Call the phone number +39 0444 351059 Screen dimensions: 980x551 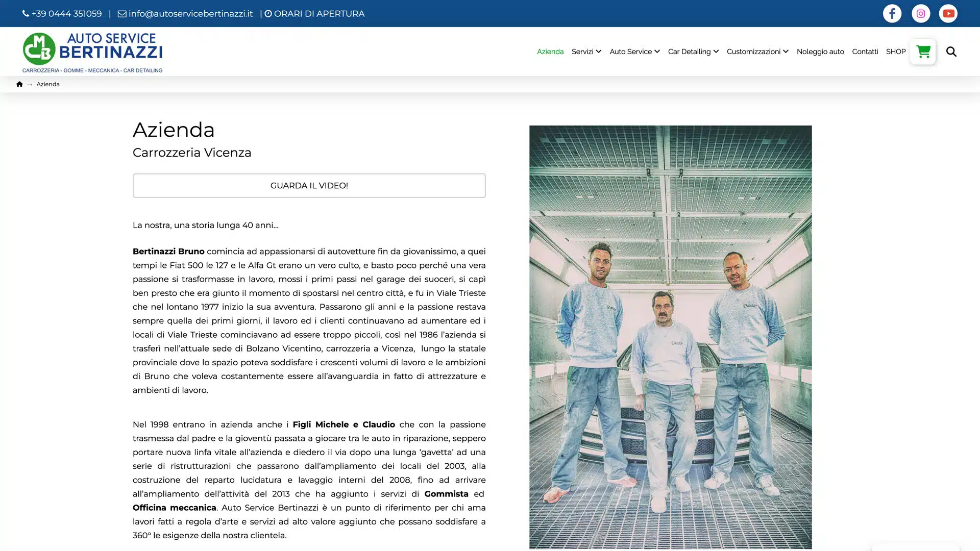pyautogui.click(x=62, y=14)
